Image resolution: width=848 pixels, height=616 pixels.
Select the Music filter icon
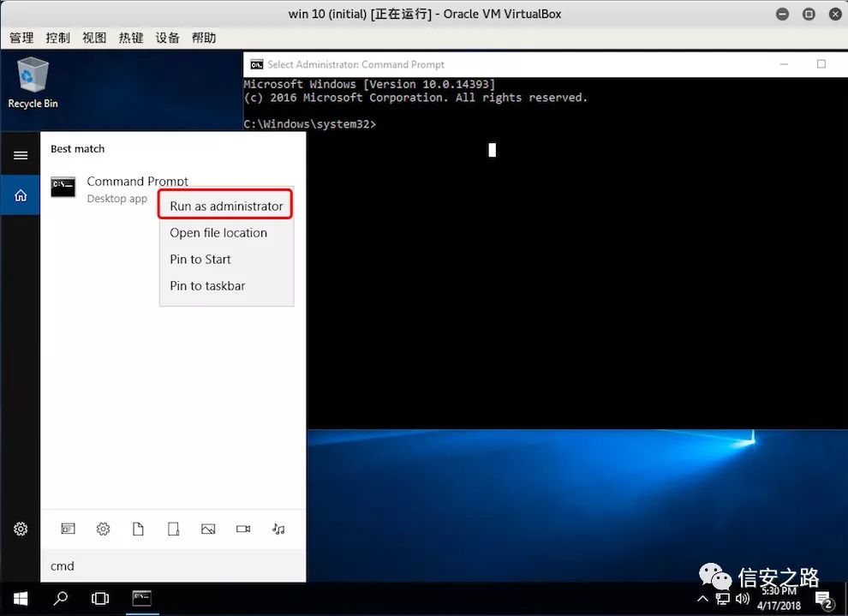pyautogui.click(x=278, y=529)
